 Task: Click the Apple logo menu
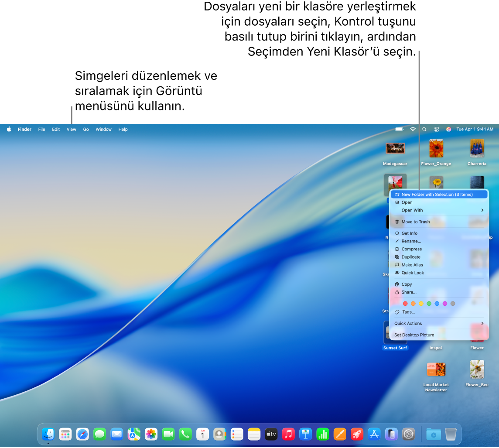9,129
